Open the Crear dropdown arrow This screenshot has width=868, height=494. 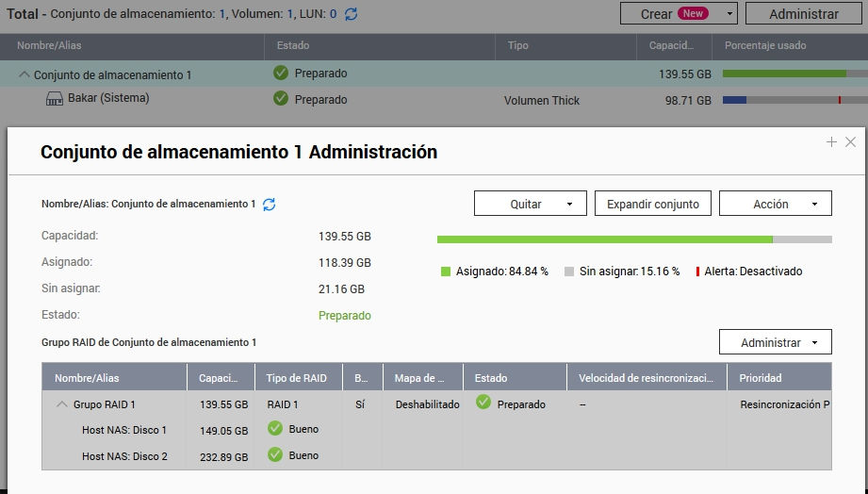tap(729, 14)
